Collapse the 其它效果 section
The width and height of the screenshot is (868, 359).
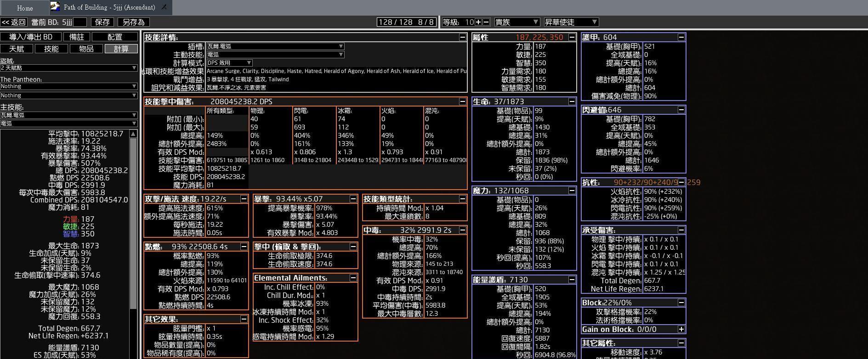244,319
